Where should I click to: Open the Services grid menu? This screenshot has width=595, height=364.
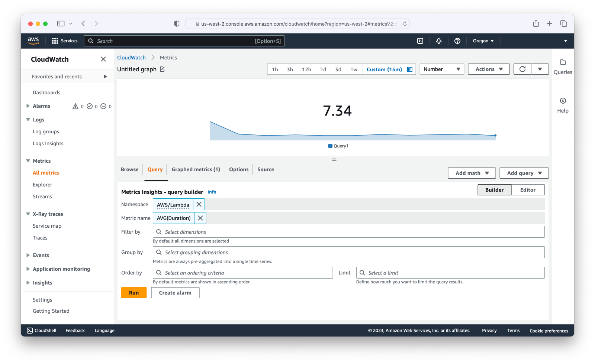pos(65,41)
